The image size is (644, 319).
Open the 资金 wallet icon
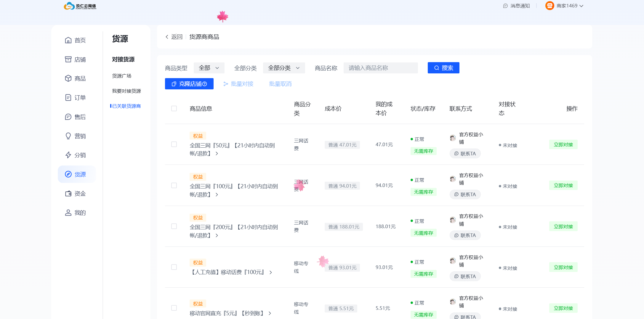pos(68,194)
